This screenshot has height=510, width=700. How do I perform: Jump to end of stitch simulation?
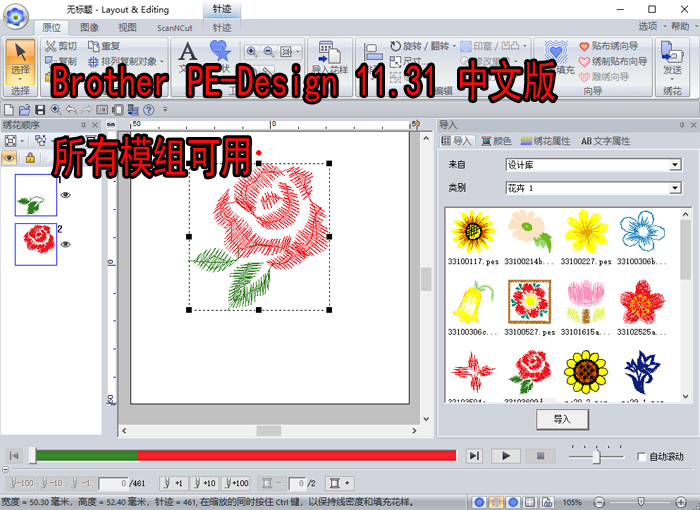(474, 456)
